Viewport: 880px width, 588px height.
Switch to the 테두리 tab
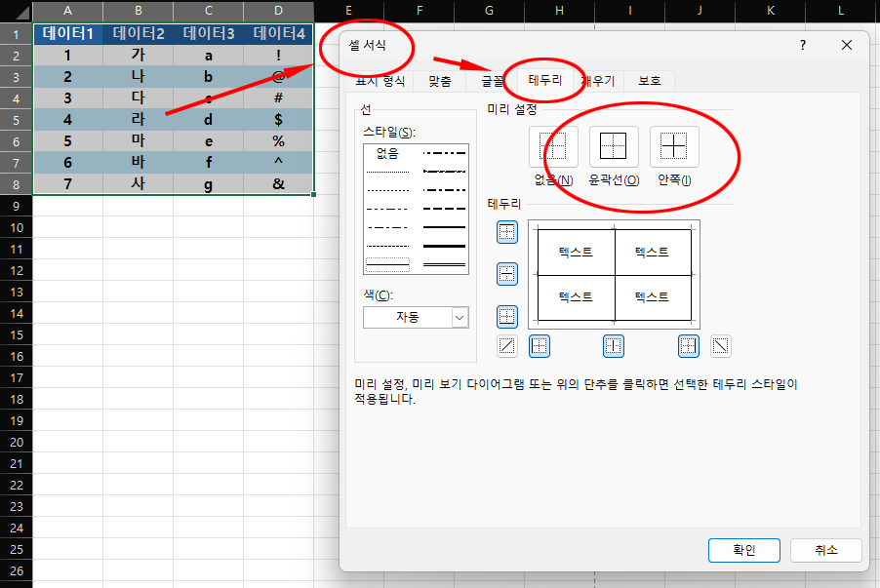pyautogui.click(x=545, y=81)
